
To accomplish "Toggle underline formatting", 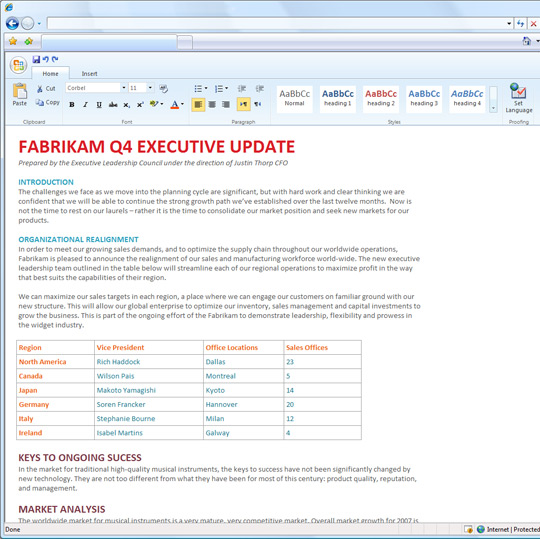I will pyautogui.click(x=99, y=104).
